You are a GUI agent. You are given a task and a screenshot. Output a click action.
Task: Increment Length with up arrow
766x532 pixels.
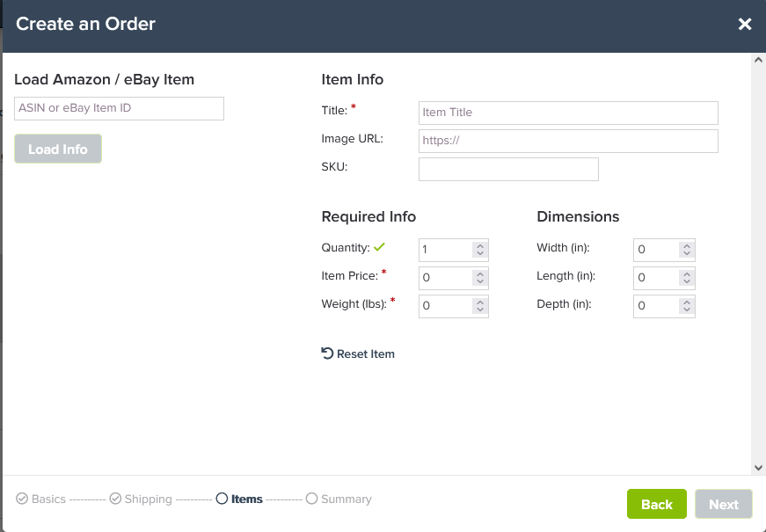tap(687, 274)
